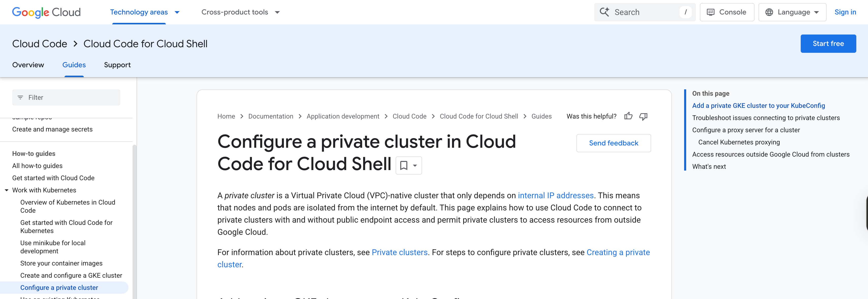Open the Console via its icon

click(711, 12)
